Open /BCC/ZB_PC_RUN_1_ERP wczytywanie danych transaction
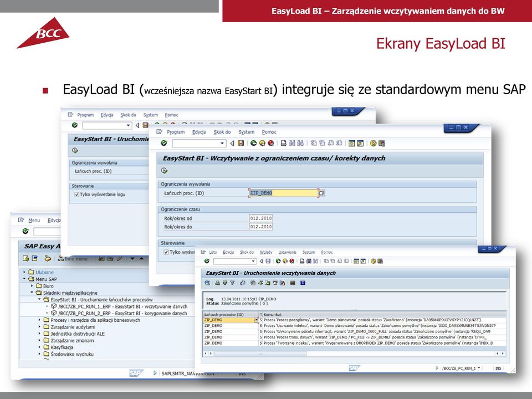The width and height of the screenshot is (532, 399). tap(122, 306)
